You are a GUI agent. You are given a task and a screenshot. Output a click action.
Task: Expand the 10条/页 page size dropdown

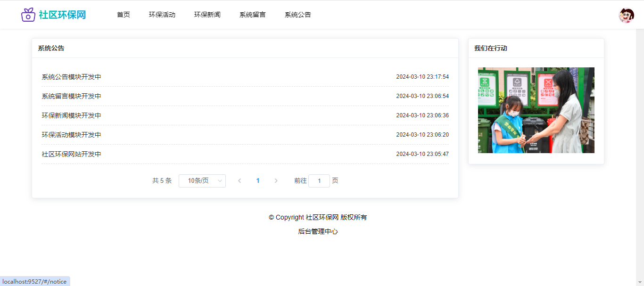click(x=202, y=181)
